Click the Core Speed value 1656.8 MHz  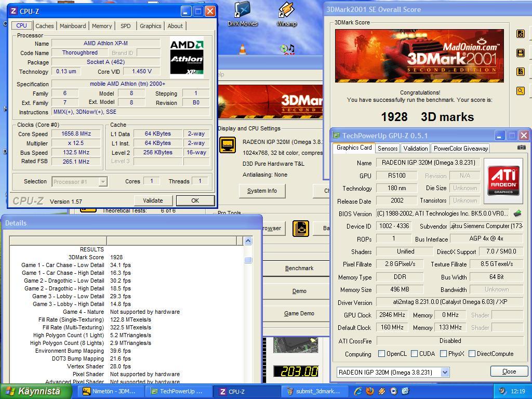click(x=76, y=134)
